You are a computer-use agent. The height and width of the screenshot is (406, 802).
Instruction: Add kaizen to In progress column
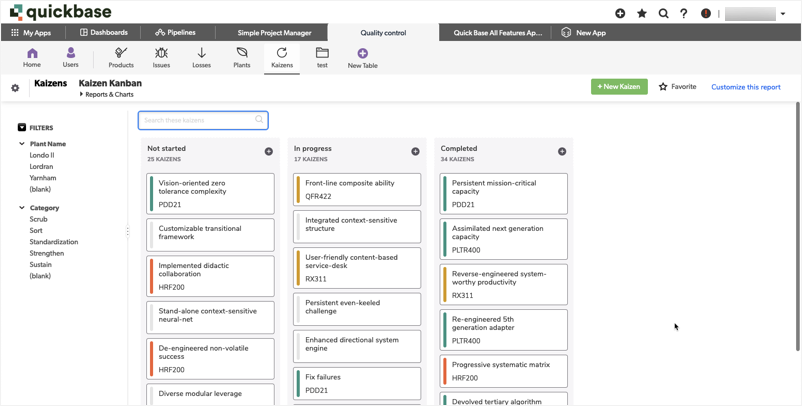[x=415, y=151]
